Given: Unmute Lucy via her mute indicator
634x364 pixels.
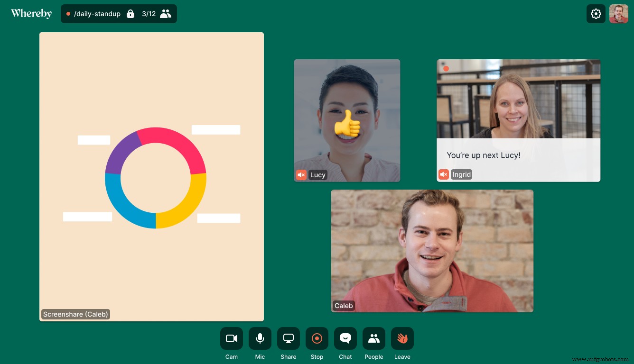Looking at the screenshot, I should click(x=301, y=174).
